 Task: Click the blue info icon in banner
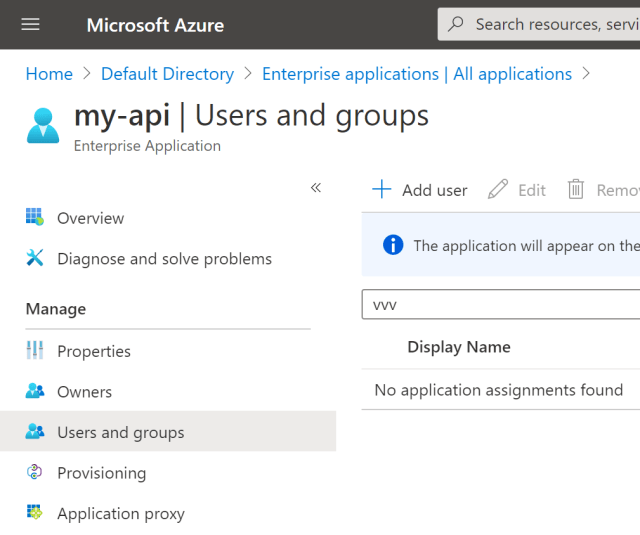(393, 245)
